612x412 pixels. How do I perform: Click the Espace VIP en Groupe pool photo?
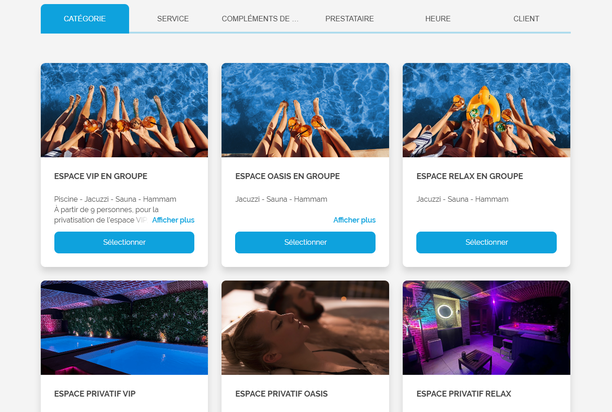[124, 110]
